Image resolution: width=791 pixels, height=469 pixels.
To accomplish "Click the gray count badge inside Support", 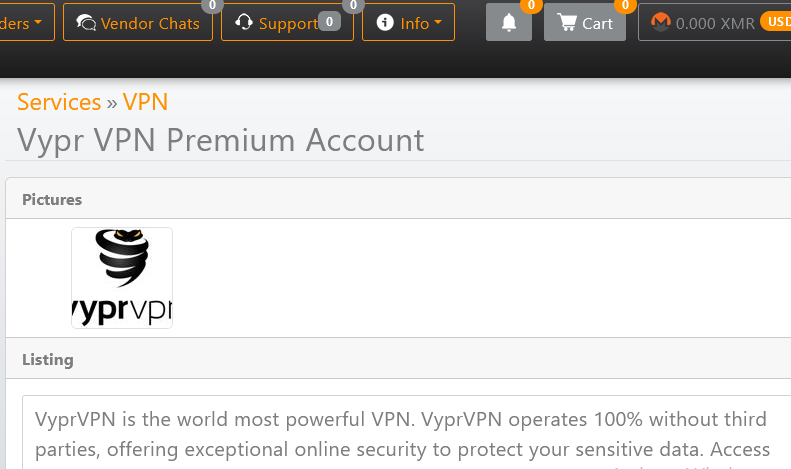I will (328, 21).
